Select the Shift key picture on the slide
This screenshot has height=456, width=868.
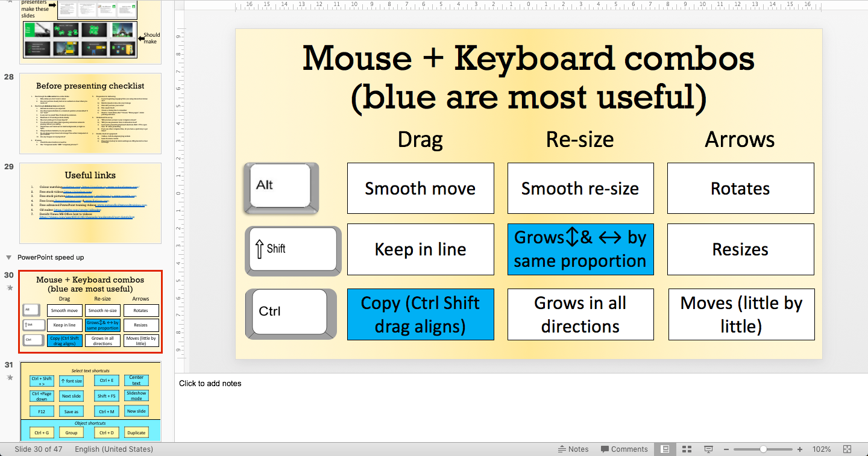294,250
